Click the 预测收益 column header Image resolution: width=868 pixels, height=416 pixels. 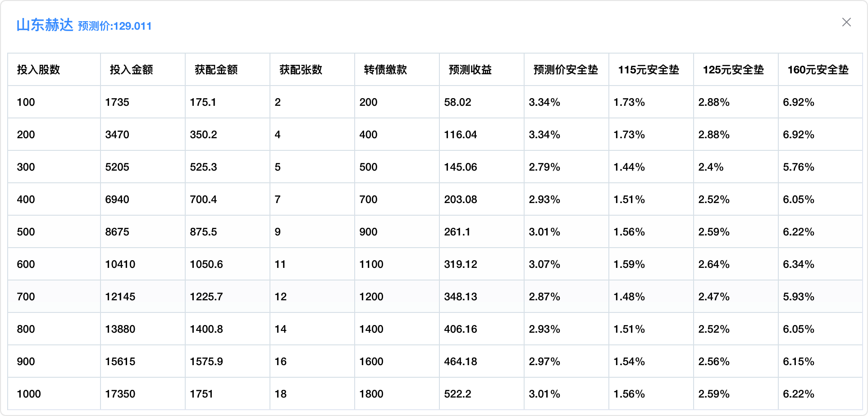pos(470,70)
